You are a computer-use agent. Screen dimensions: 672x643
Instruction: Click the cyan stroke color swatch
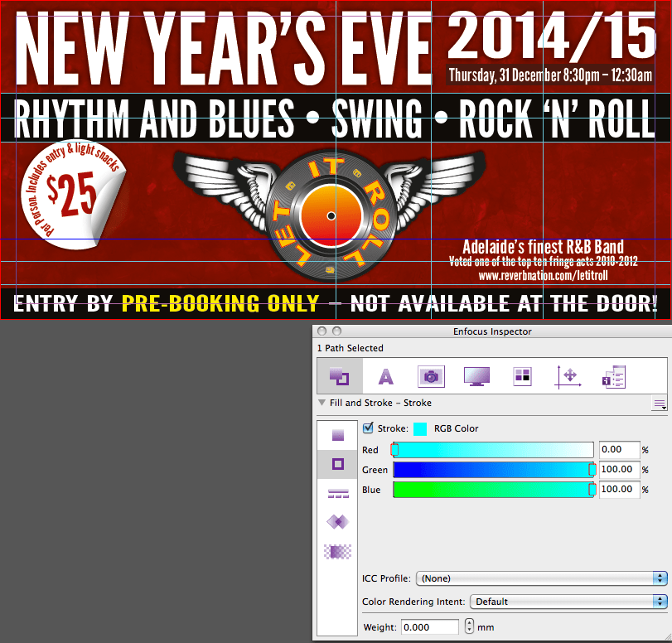coord(420,429)
